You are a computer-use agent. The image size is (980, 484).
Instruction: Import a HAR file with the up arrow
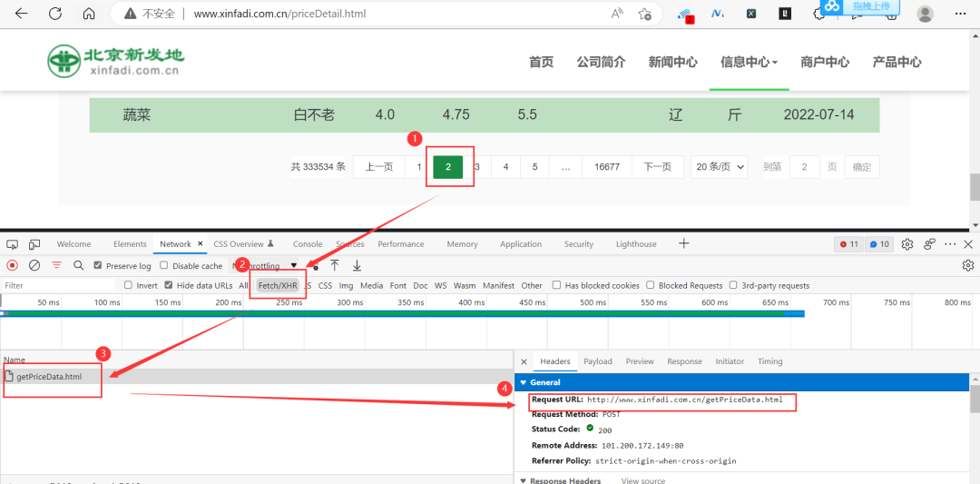(334, 265)
